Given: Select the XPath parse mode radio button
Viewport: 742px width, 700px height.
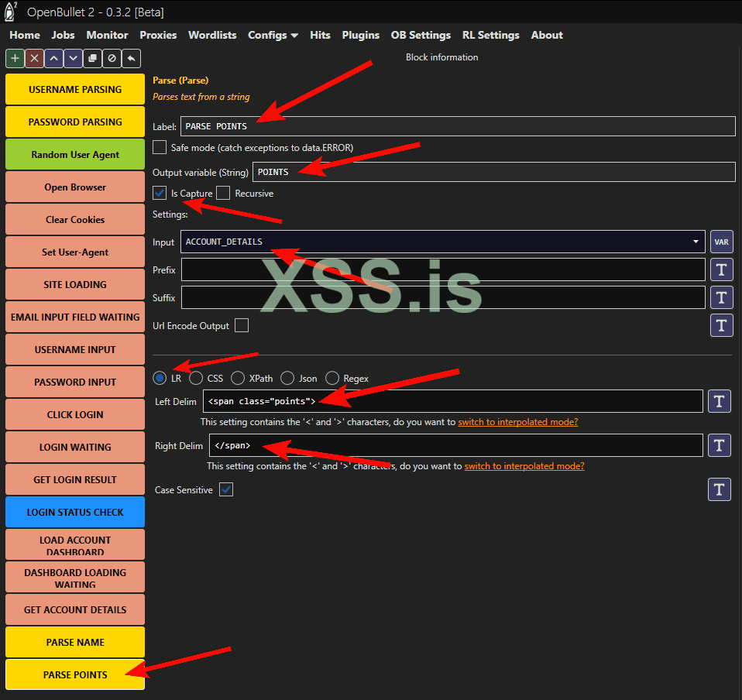Looking at the screenshot, I should tap(238, 378).
